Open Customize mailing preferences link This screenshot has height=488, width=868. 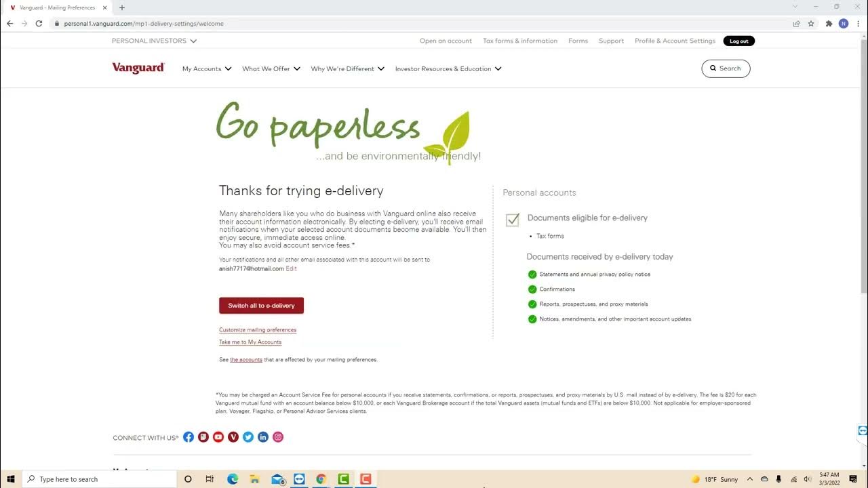click(x=258, y=330)
